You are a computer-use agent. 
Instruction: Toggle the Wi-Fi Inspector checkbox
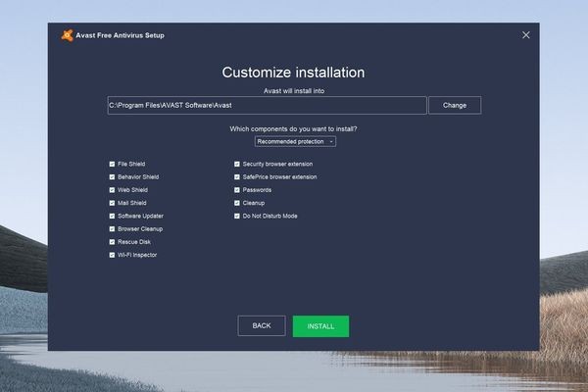click(x=112, y=255)
